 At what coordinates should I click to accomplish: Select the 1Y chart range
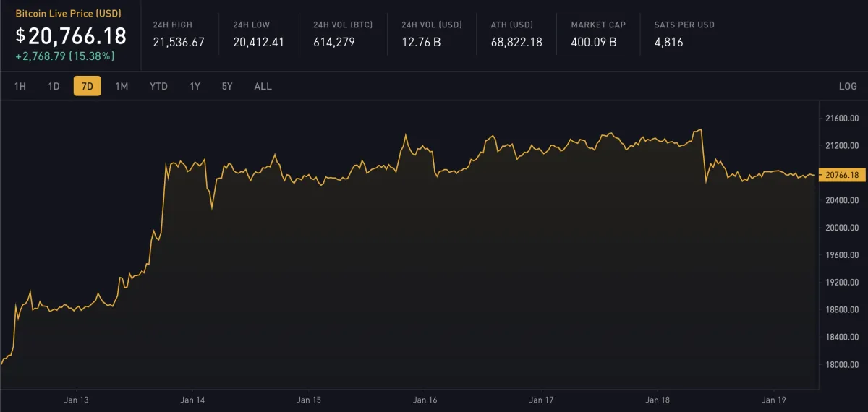point(195,86)
